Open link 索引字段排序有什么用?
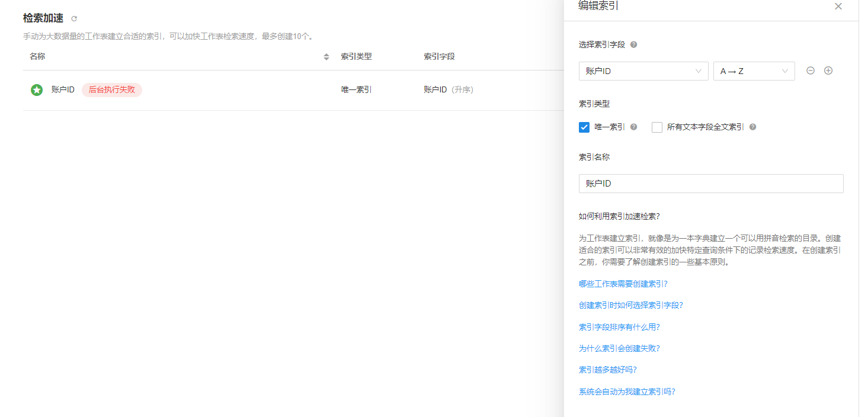Viewport: 868px width, 417px height. point(619,327)
